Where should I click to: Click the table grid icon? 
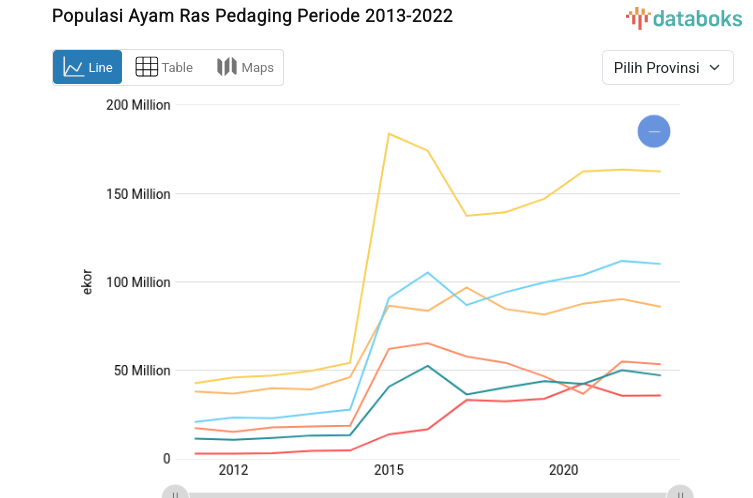click(x=146, y=67)
